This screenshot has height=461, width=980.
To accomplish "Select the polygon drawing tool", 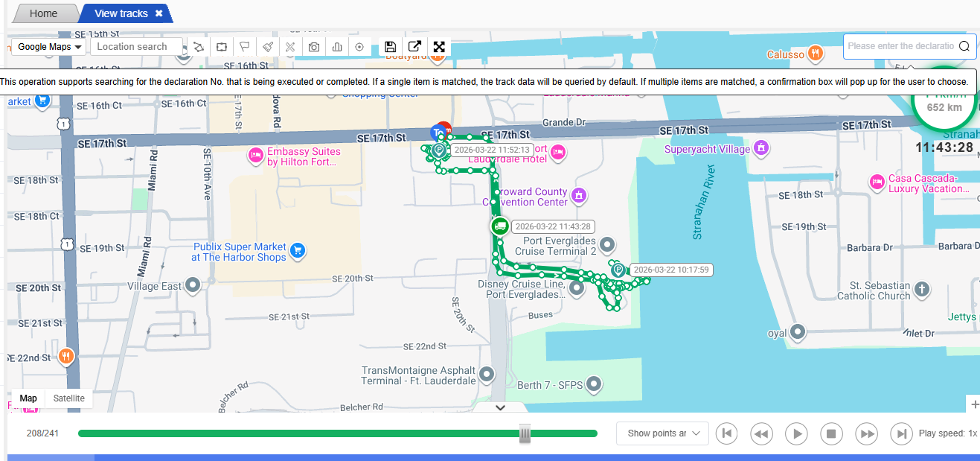I will click(x=199, y=47).
